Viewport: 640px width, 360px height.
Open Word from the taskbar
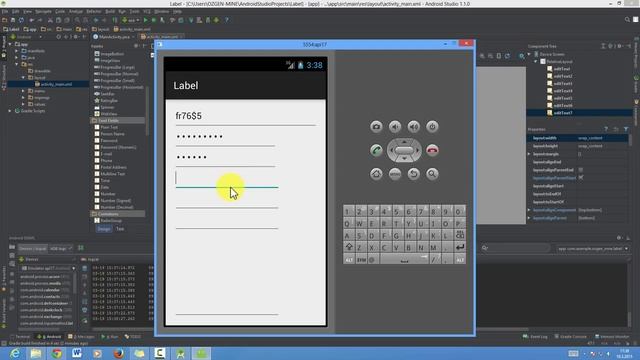pos(77,353)
